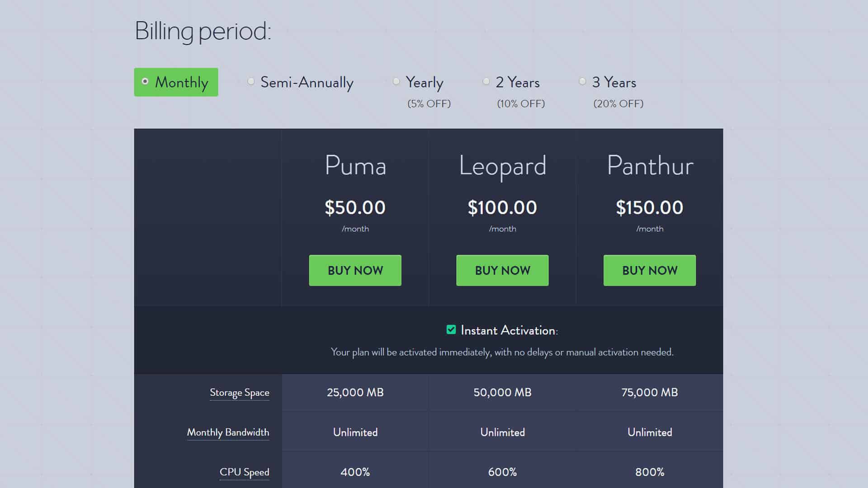Click the 75,000 MB storage cell
This screenshot has height=488, width=868.
tap(650, 392)
